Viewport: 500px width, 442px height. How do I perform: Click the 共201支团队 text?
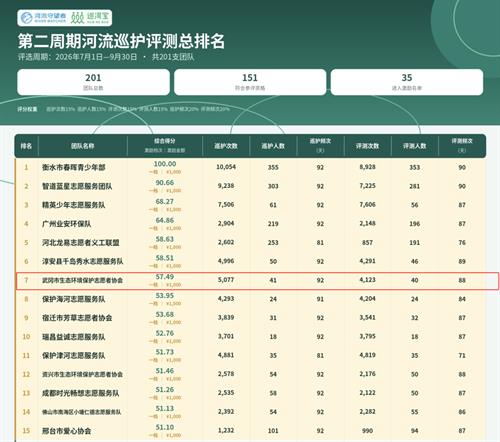tap(173, 57)
